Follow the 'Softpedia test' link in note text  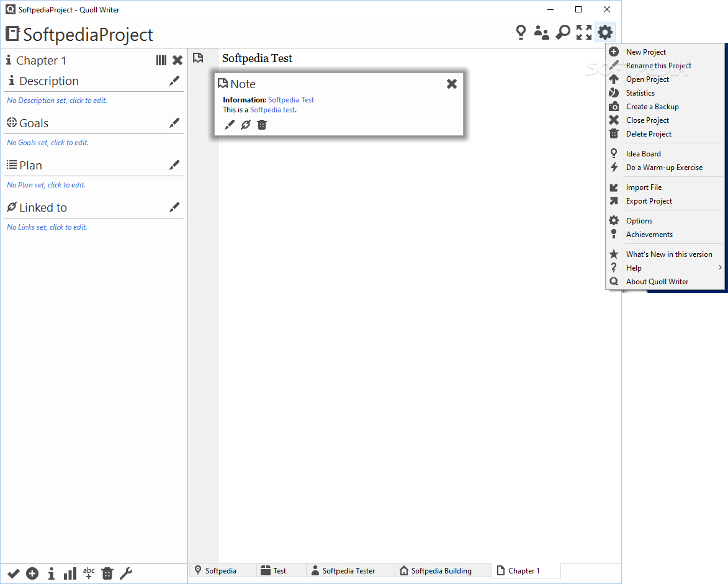272,110
